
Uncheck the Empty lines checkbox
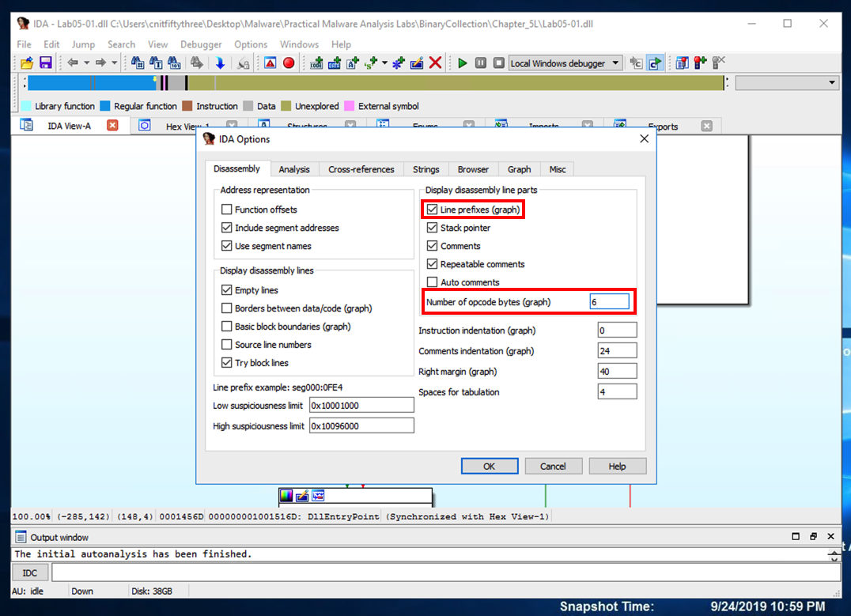click(x=227, y=290)
